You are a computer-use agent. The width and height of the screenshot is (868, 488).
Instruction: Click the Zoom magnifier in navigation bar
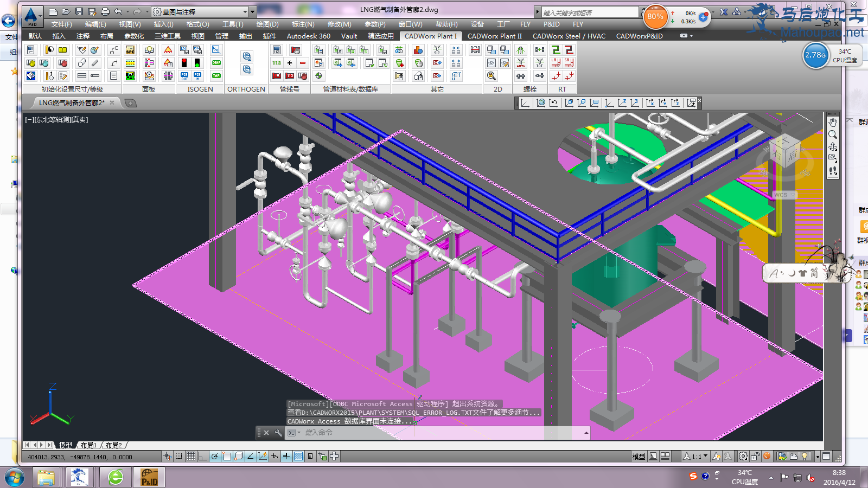(833, 134)
